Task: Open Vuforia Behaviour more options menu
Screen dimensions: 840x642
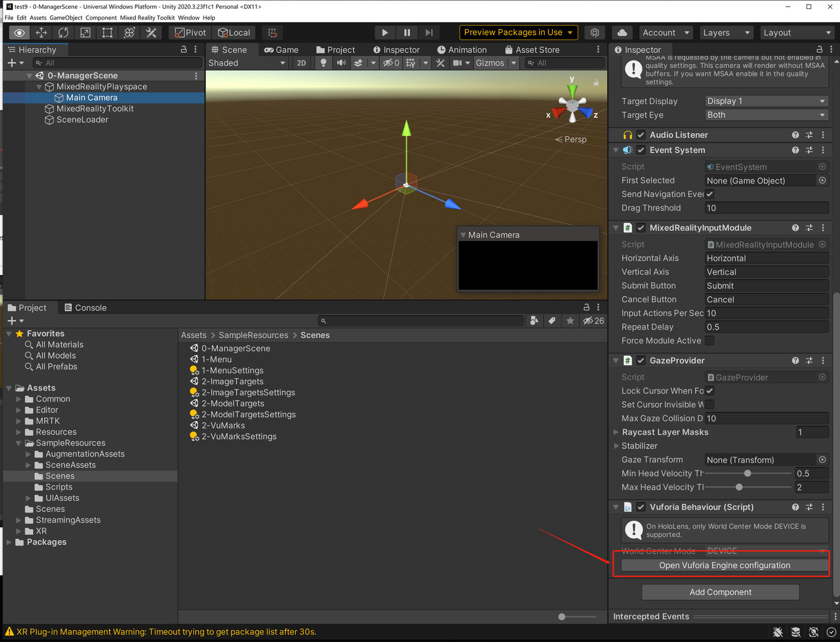Action: coord(823,507)
